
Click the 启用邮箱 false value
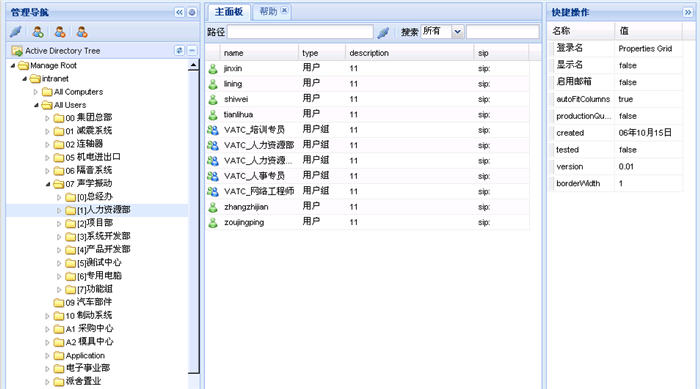point(627,82)
